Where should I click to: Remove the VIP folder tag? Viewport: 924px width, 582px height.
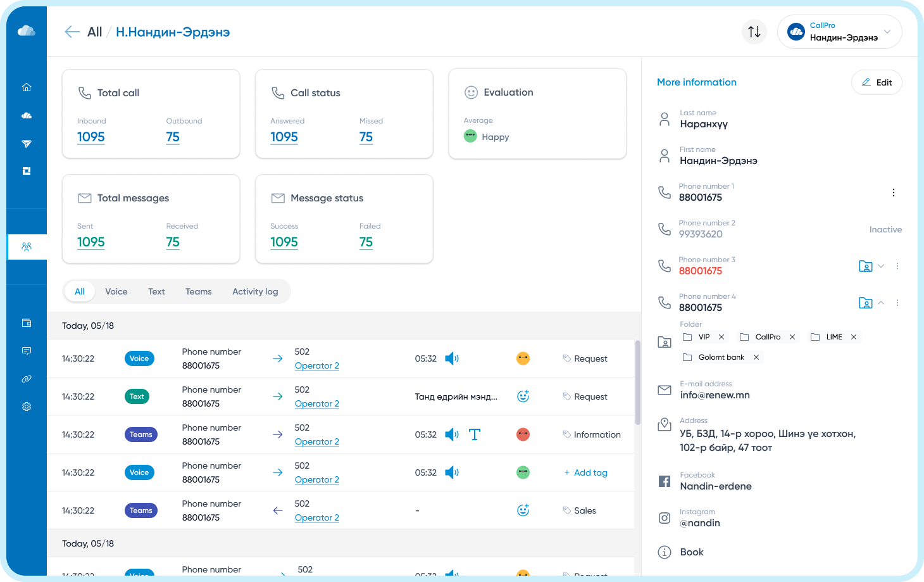coord(721,337)
